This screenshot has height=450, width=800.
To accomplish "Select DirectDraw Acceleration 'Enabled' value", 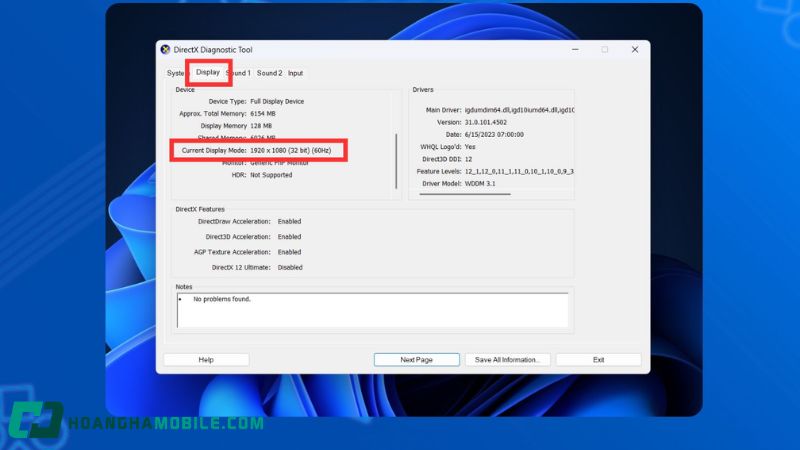I will pos(289,221).
